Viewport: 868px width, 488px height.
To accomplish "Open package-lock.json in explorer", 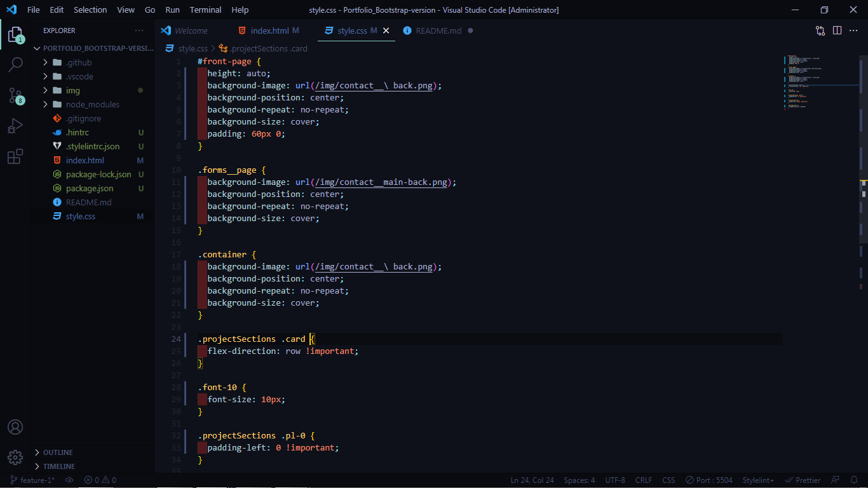I will tap(93, 174).
